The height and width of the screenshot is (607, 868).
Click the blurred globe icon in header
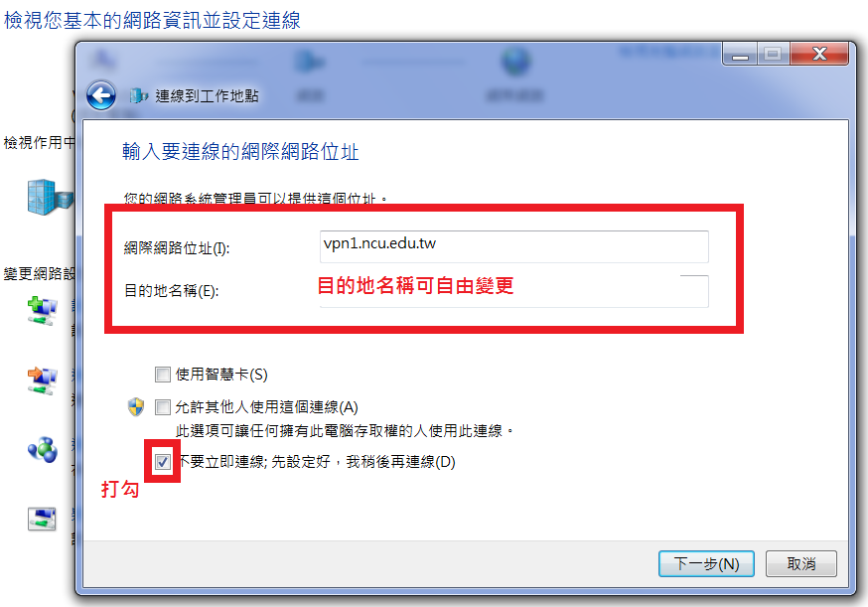[x=515, y=61]
